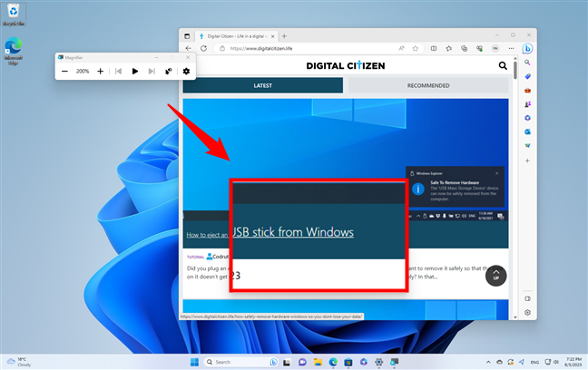The height and width of the screenshot is (370, 588).
Task: Add app to Edge sidebar plus
Action: tap(527, 161)
